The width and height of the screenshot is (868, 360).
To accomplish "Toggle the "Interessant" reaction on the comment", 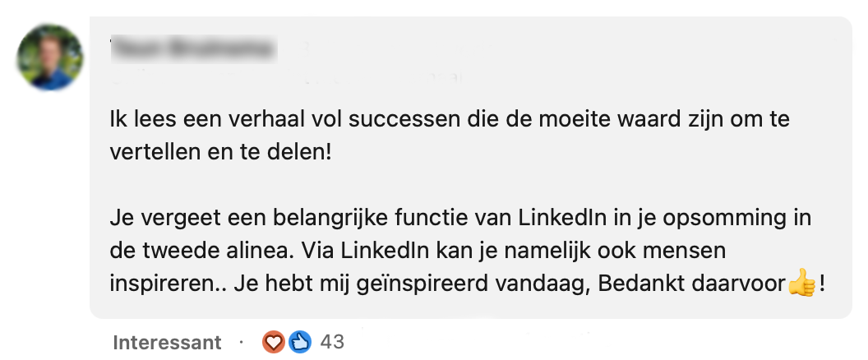I will point(167,342).
